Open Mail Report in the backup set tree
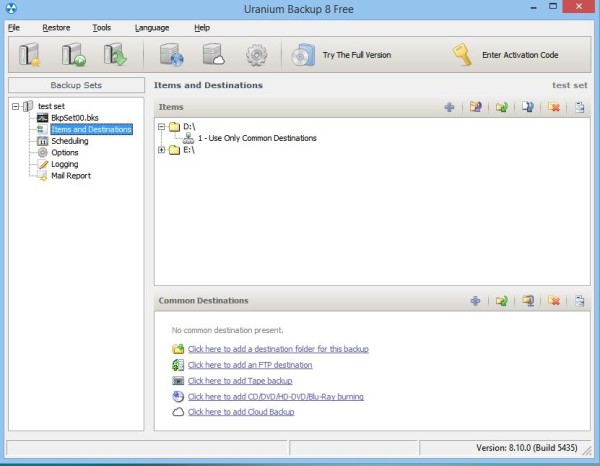This screenshot has width=600, height=466. [x=71, y=176]
